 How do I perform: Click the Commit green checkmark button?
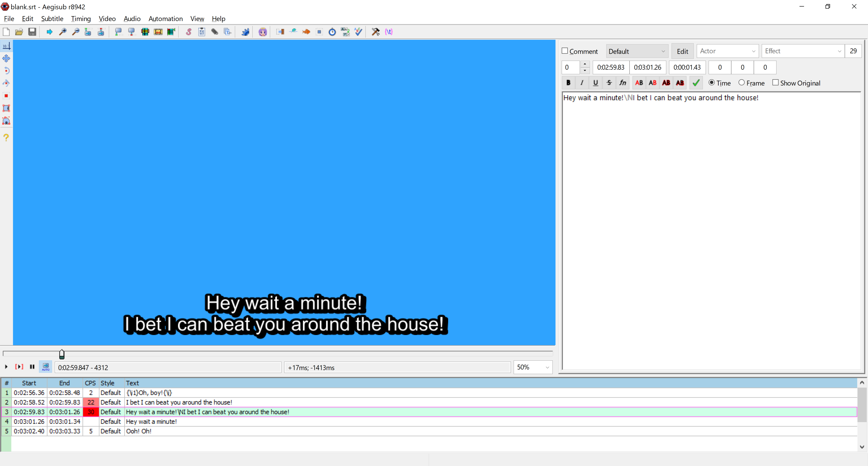(696, 83)
